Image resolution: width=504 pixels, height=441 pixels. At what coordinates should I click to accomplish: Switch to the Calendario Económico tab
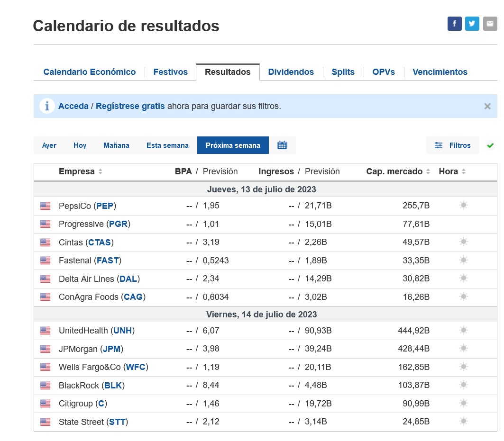coord(89,72)
